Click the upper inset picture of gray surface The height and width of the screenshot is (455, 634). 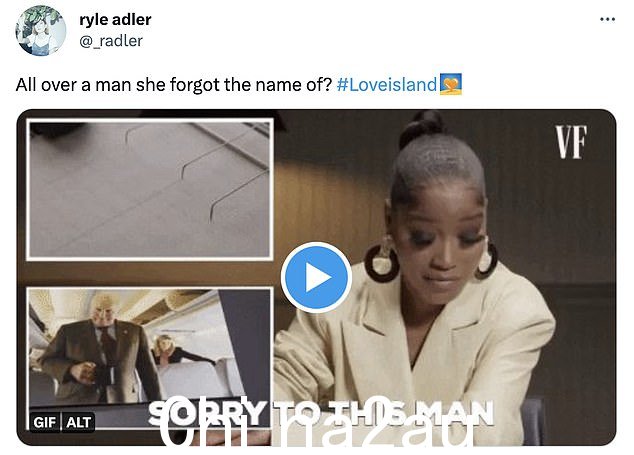150,189
